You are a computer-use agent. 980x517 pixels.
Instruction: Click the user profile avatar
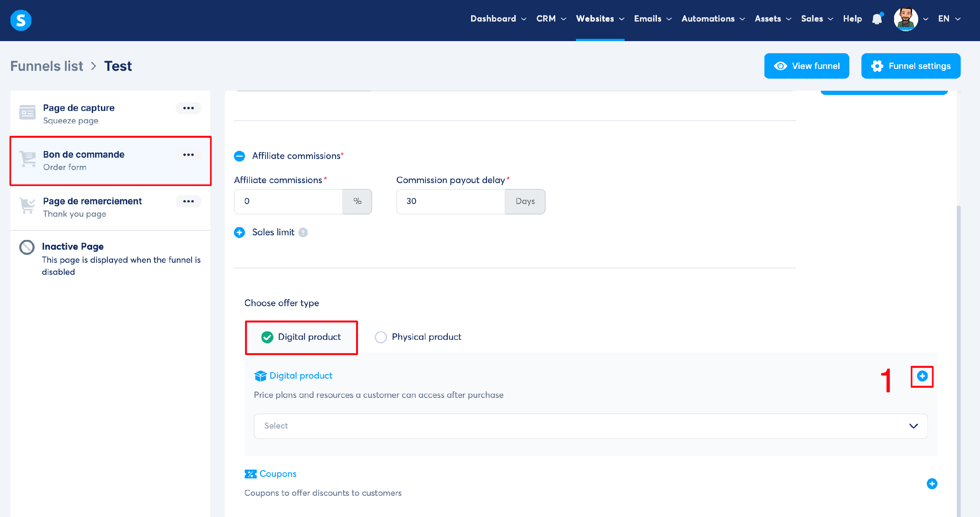coord(906,19)
